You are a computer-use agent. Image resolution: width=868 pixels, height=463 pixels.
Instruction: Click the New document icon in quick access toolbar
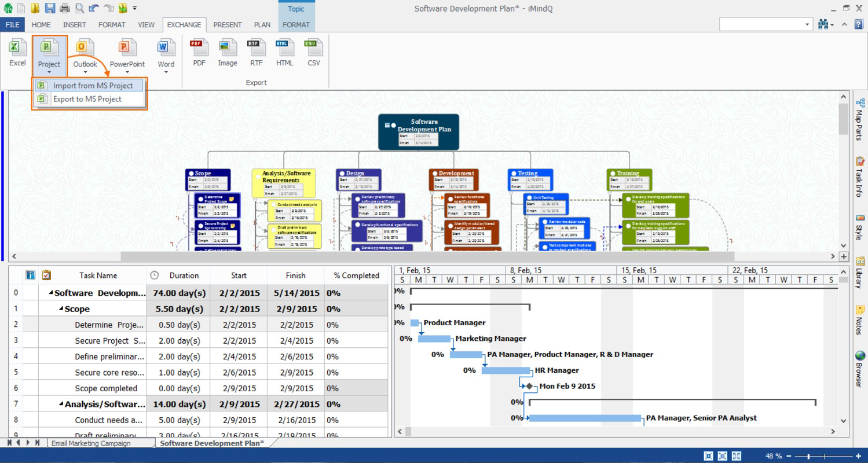click(x=21, y=8)
